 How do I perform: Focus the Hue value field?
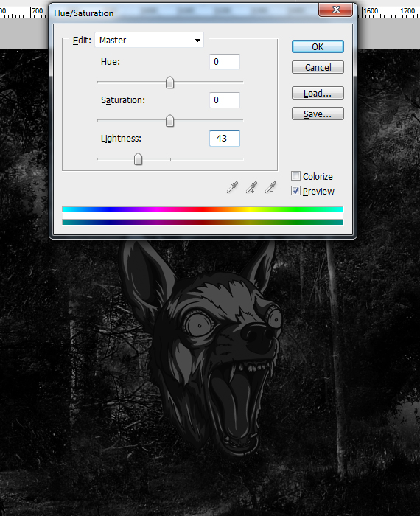click(x=225, y=62)
